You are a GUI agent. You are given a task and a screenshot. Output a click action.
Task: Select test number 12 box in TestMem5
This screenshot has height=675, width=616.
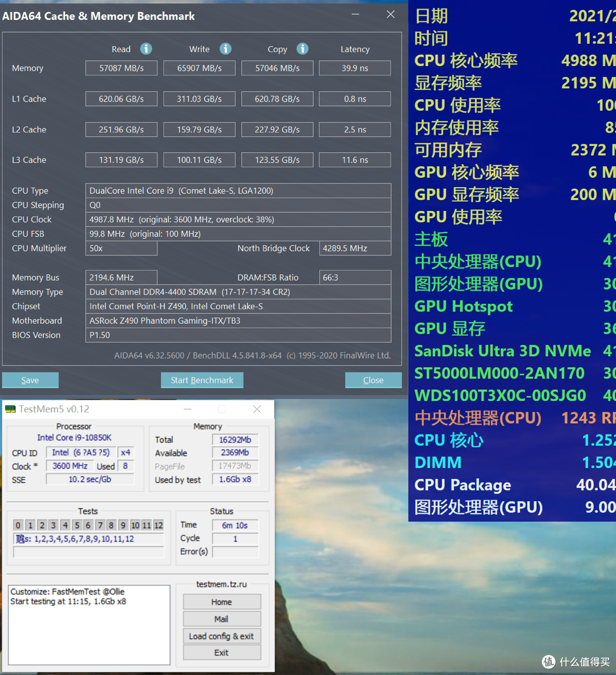point(159,525)
